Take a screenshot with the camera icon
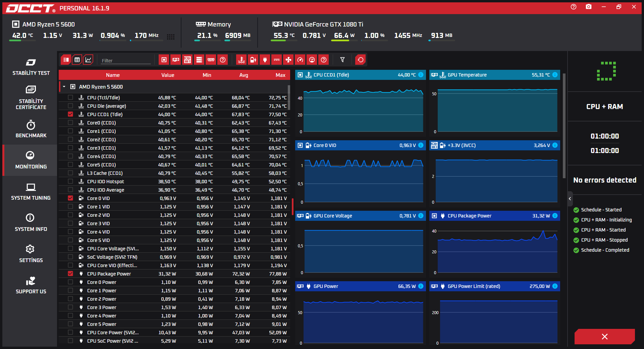Screen dimensions: 644x349 pos(589,7)
